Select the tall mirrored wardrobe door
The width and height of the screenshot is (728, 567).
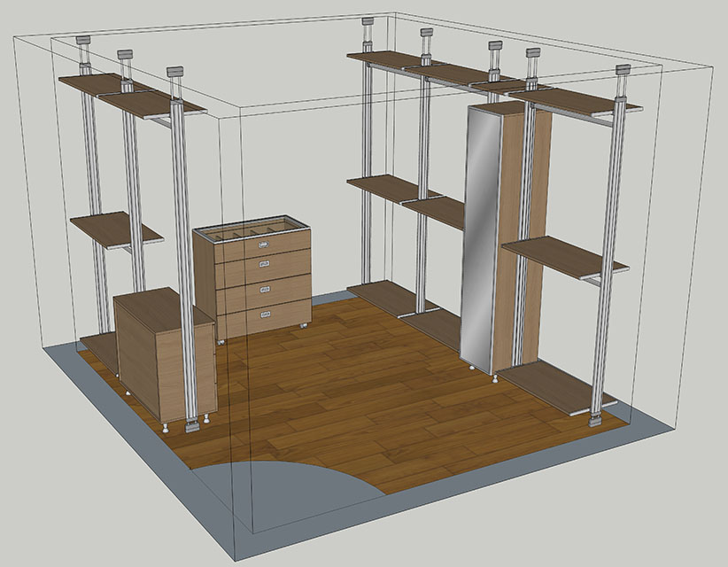[482, 239]
